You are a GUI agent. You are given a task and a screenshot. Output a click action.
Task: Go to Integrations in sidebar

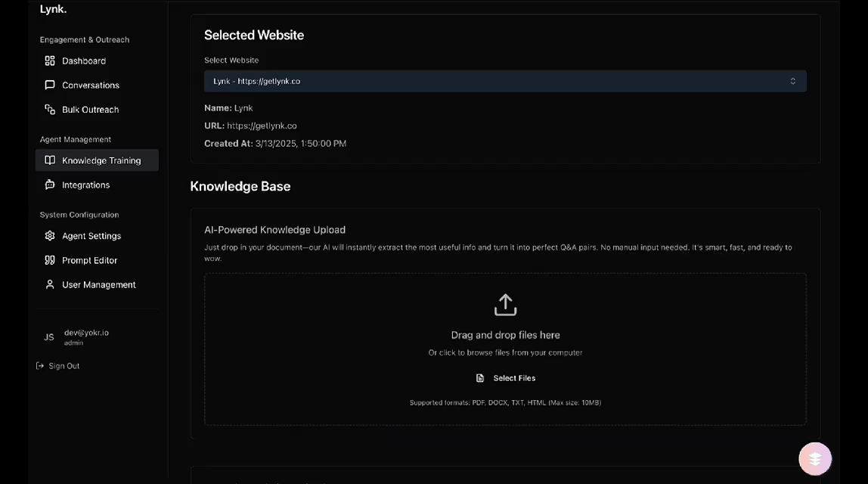coord(85,185)
